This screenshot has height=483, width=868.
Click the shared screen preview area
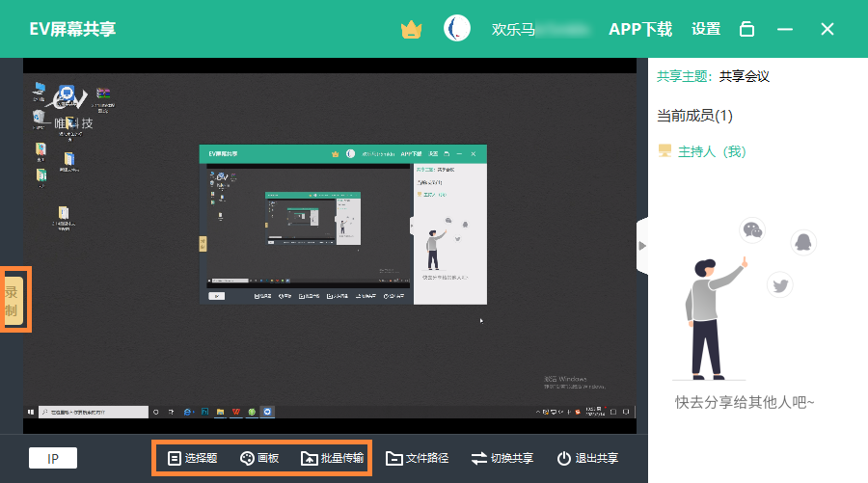329,246
